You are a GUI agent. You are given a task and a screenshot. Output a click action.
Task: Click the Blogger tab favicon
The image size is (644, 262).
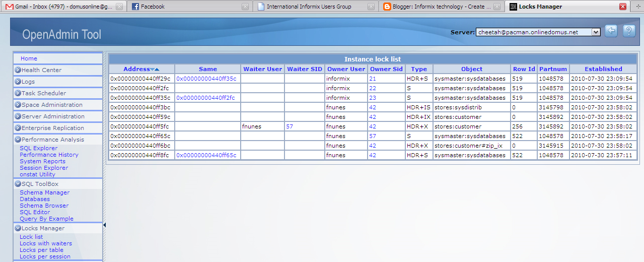coord(387,7)
